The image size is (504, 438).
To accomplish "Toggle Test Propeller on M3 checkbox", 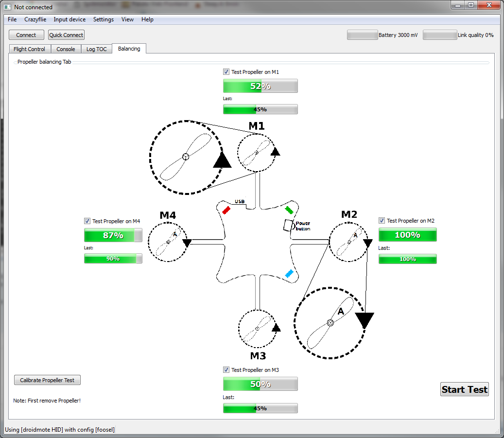I will 226,370.
